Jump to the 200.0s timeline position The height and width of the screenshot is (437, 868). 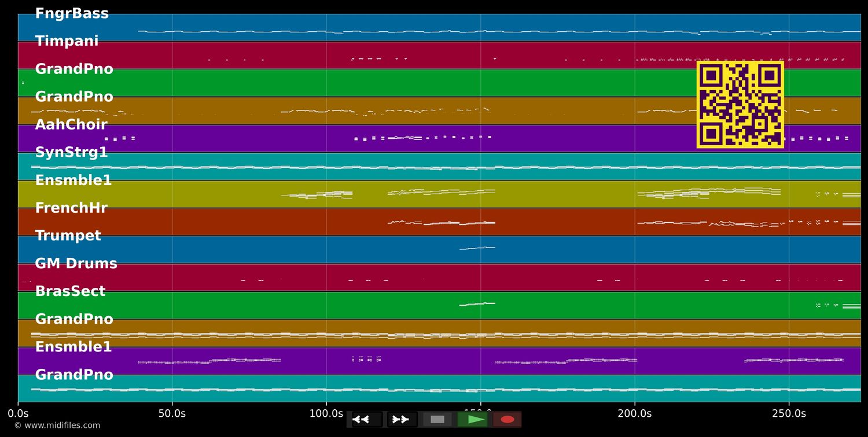point(635,413)
